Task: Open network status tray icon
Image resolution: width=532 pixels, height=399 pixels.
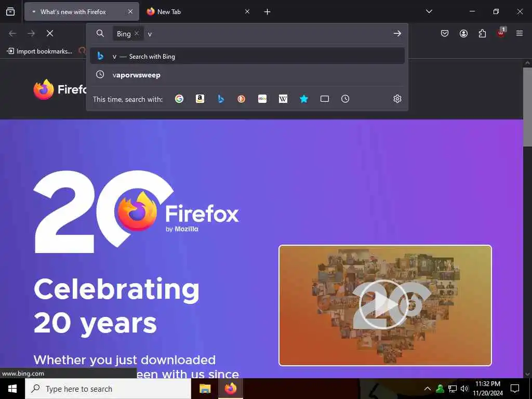Action: [x=453, y=389]
